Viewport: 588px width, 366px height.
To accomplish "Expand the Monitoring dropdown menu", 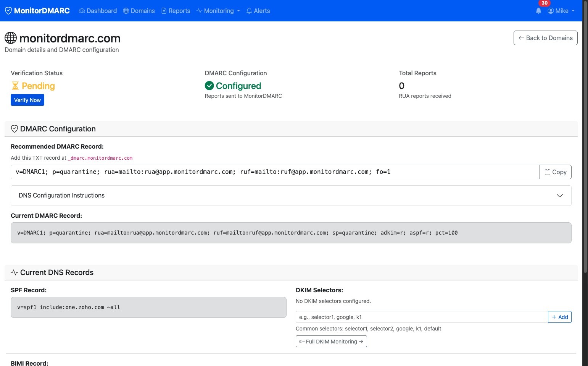I will click(218, 11).
